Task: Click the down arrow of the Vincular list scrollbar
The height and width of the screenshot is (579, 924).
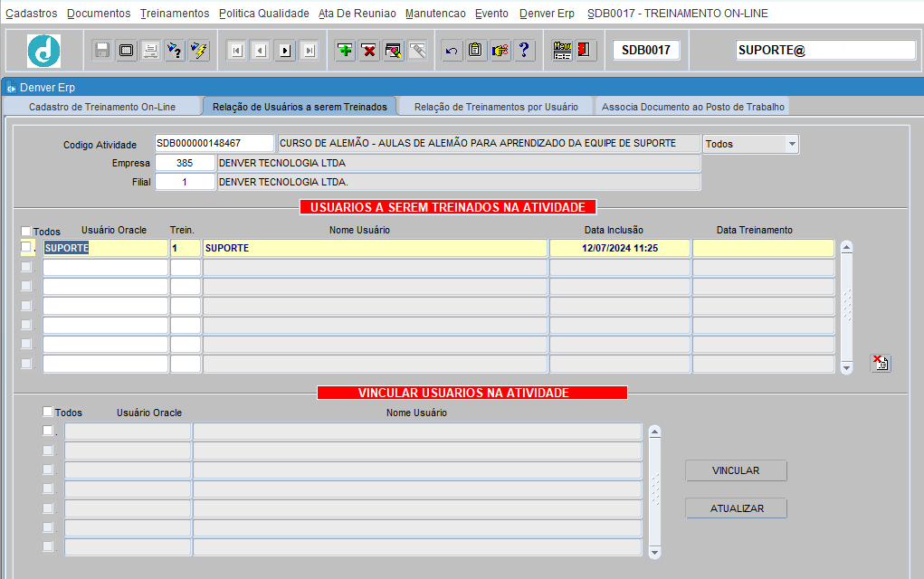Action: tap(654, 552)
